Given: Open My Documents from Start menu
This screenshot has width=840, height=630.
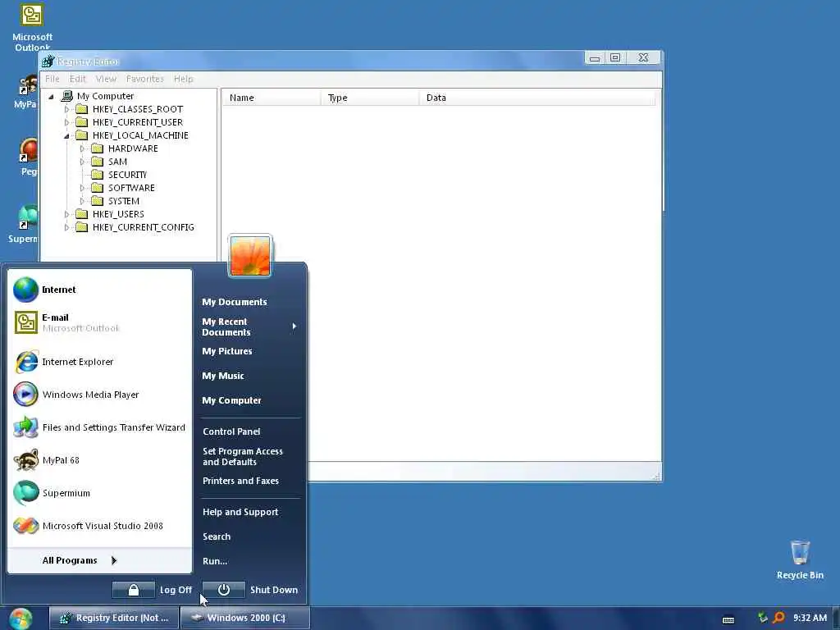Looking at the screenshot, I should tap(234, 302).
